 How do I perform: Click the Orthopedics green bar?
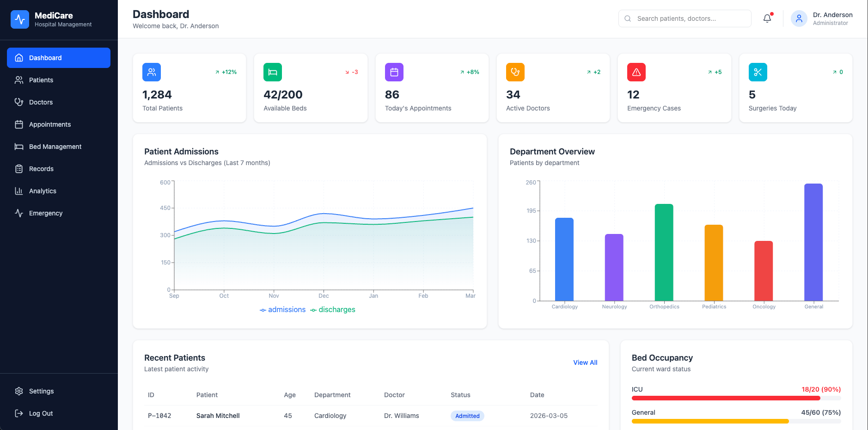tap(664, 252)
